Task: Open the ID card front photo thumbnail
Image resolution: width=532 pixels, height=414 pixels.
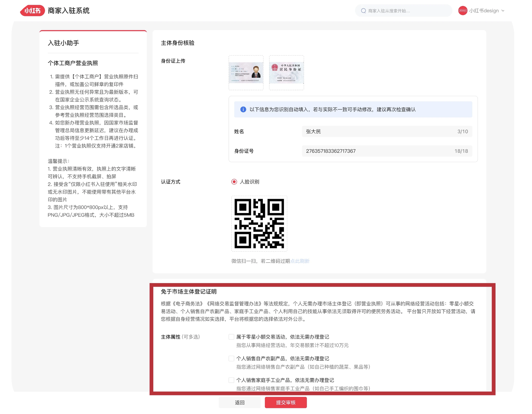Action: pos(246,73)
